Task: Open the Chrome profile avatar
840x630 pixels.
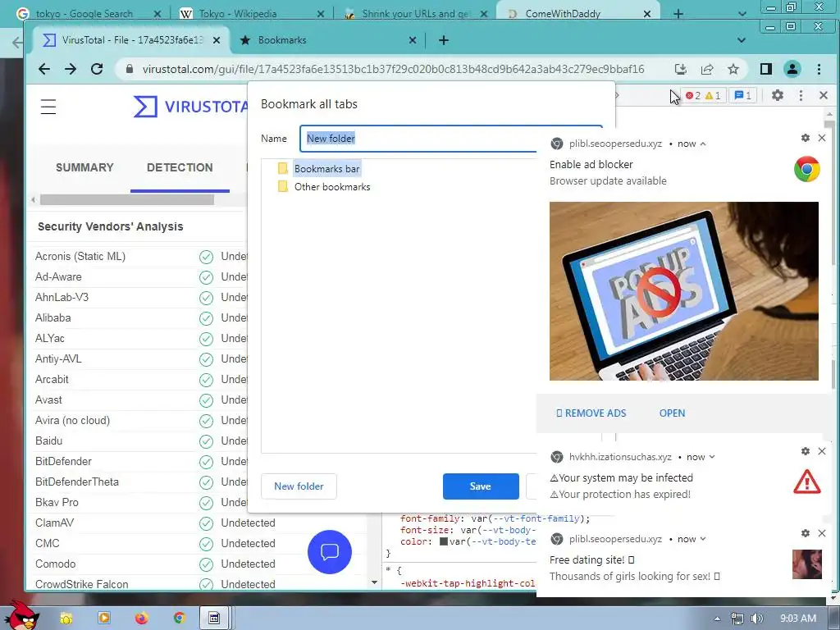Action: 792,69
